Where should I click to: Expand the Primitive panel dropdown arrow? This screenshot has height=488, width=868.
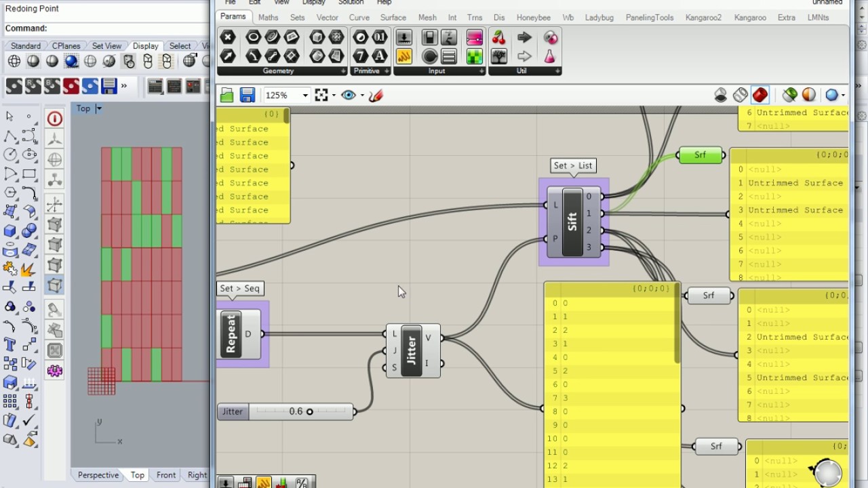coord(387,71)
